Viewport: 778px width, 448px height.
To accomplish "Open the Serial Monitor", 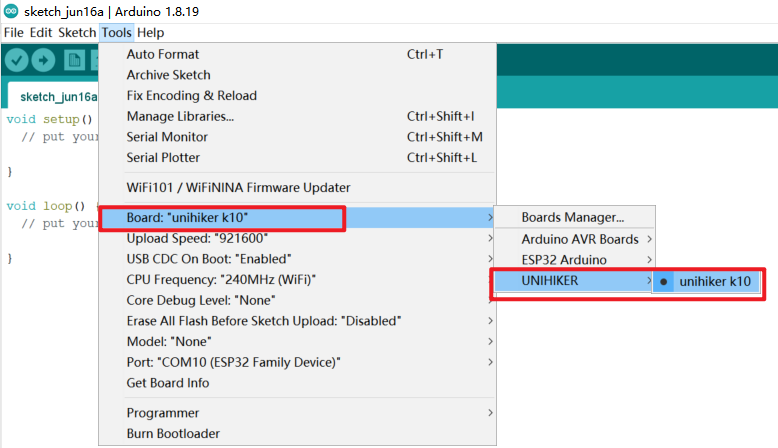I will 297,137.
